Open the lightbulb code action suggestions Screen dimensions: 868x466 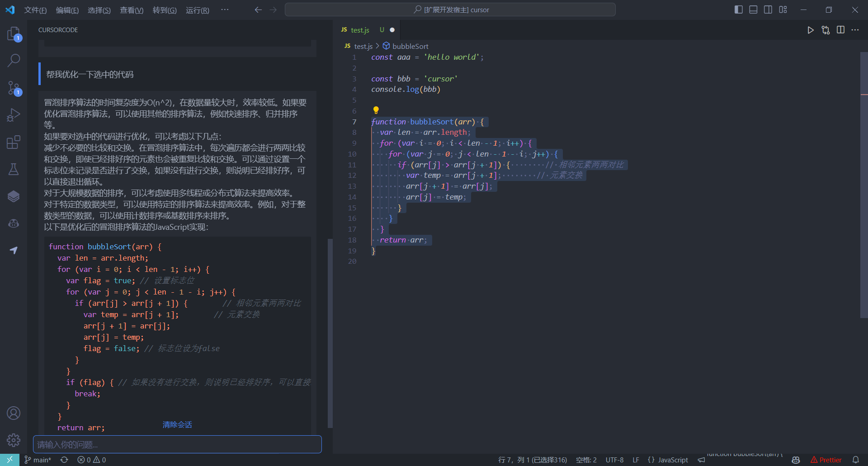coord(376,110)
